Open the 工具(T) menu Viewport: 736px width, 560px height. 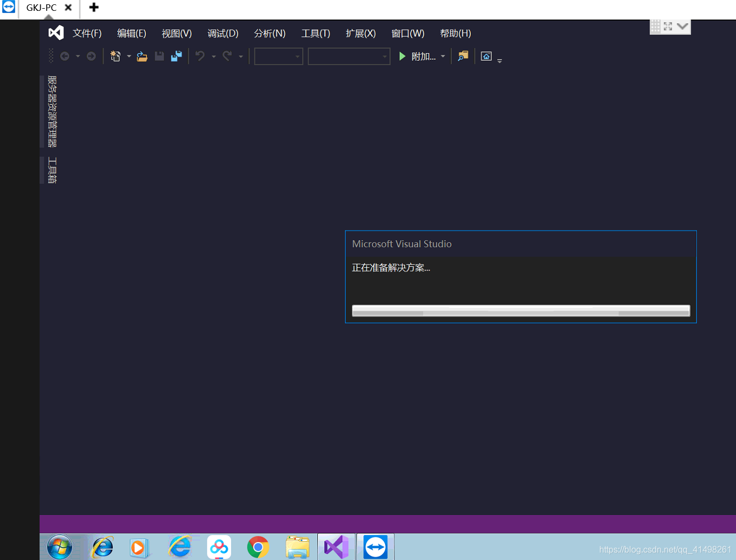click(x=316, y=34)
